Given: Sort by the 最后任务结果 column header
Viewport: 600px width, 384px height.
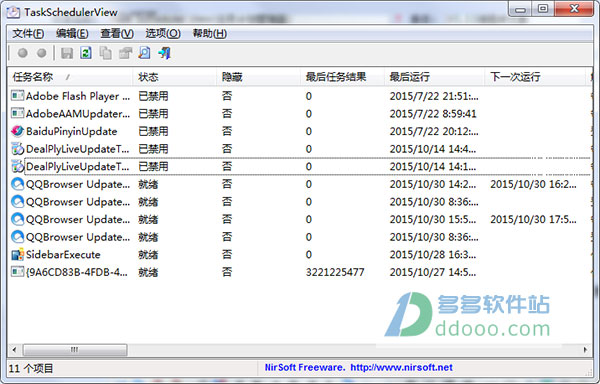Looking at the screenshot, I should coord(342,77).
